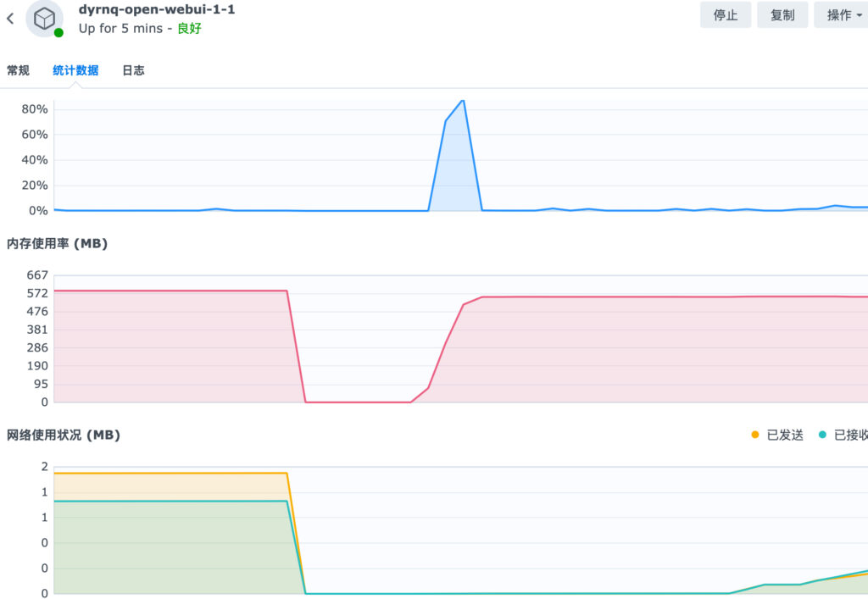Click the 'Up for 5 mins' status text

pos(120,28)
